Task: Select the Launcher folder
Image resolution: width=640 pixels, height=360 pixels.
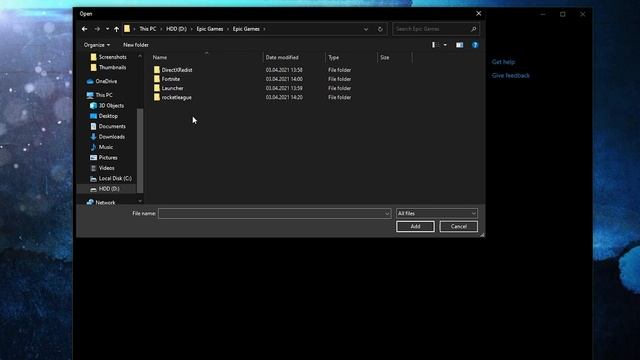Action: click(172, 88)
